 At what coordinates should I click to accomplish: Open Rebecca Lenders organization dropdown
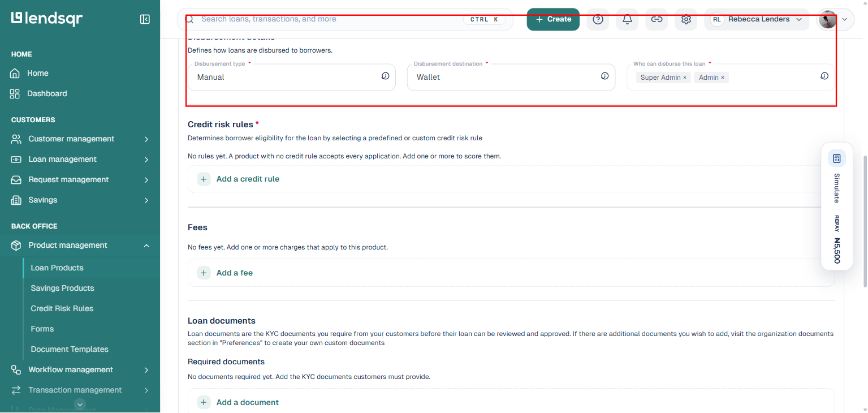coord(758,19)
